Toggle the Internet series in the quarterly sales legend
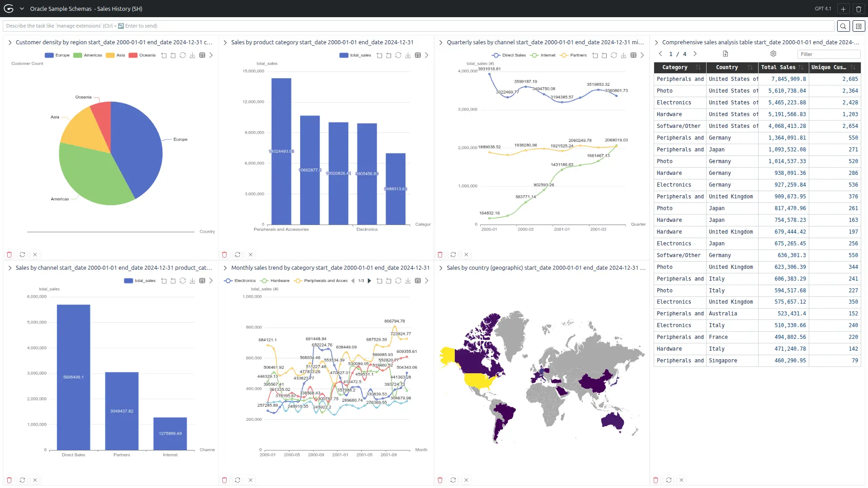The height and width of the screenshot is (488, 868). (543, 55)
